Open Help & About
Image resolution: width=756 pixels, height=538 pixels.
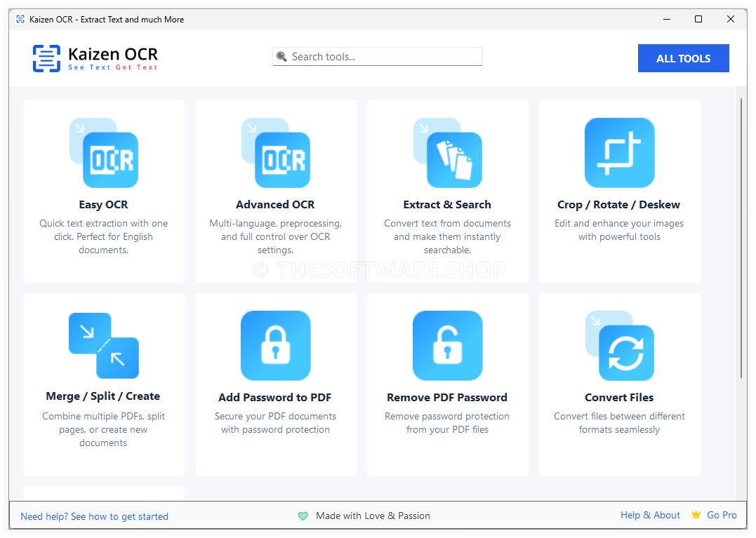(650, 514)
